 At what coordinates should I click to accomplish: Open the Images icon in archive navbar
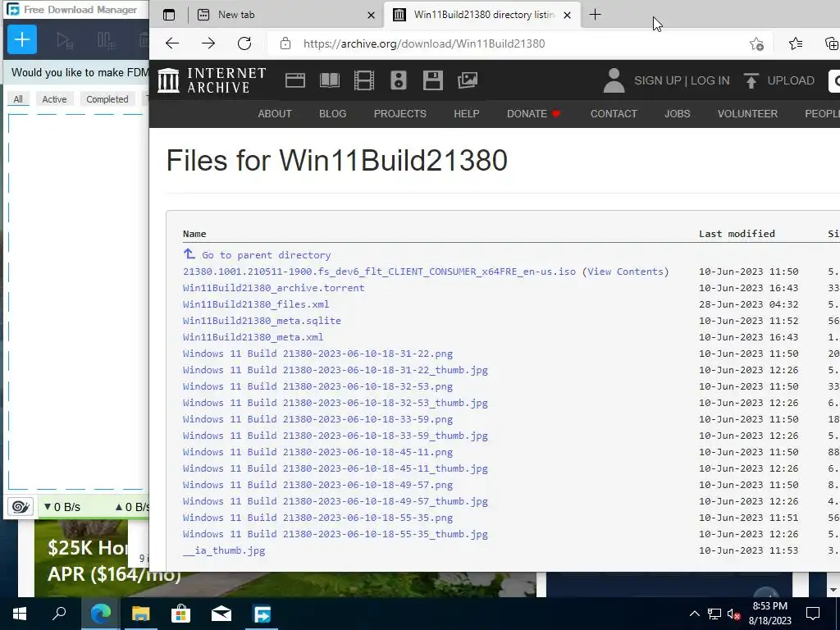point(467,80)
